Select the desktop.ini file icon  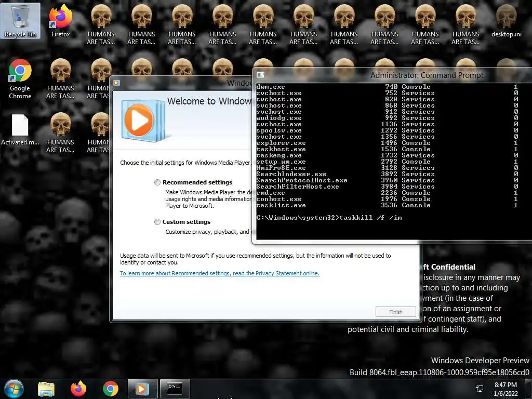[506, 21]
